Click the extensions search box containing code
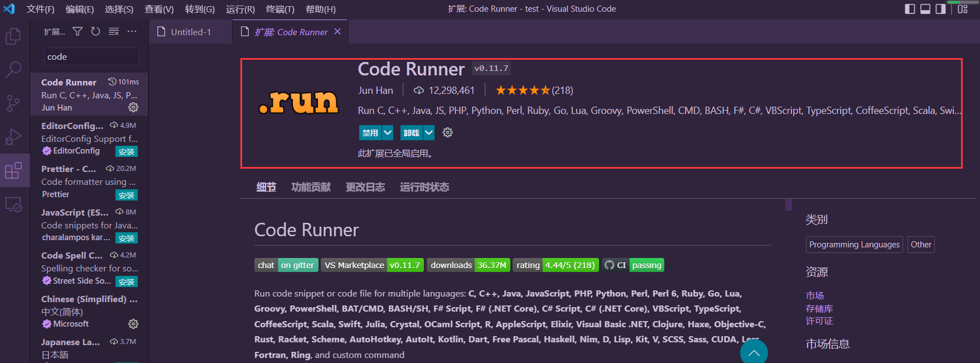Viewport: 980px width, 363px height. pos(91,56)
